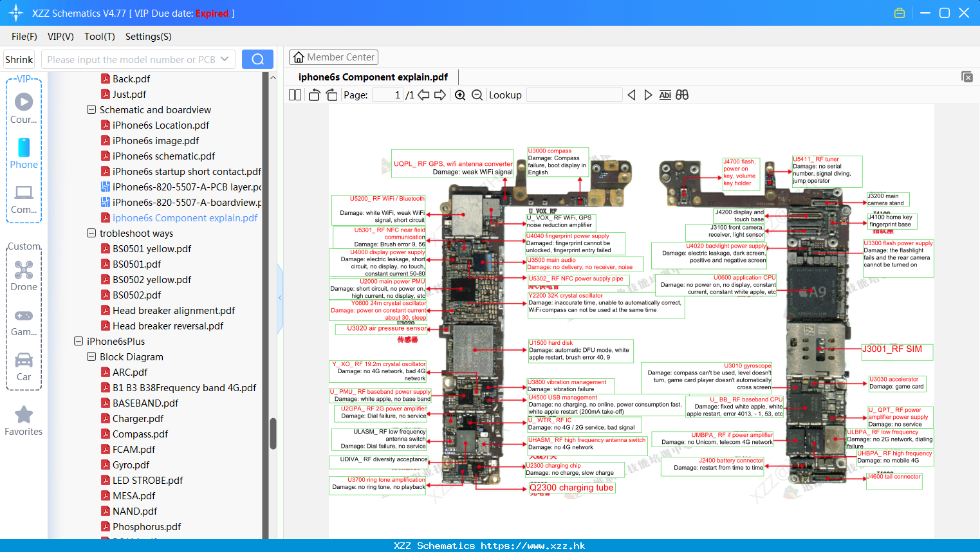Screen dimensions: 980x552
Task: Open Head breaker reversal.pdf
Action: point(168,326)
